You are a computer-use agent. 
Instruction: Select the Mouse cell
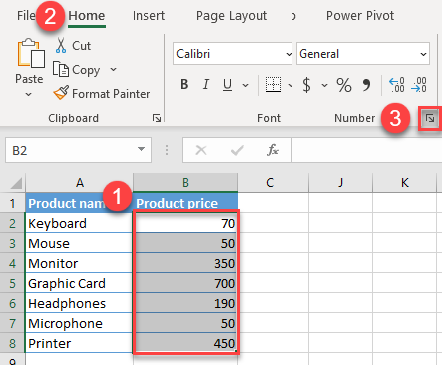(x=79, y=243)
